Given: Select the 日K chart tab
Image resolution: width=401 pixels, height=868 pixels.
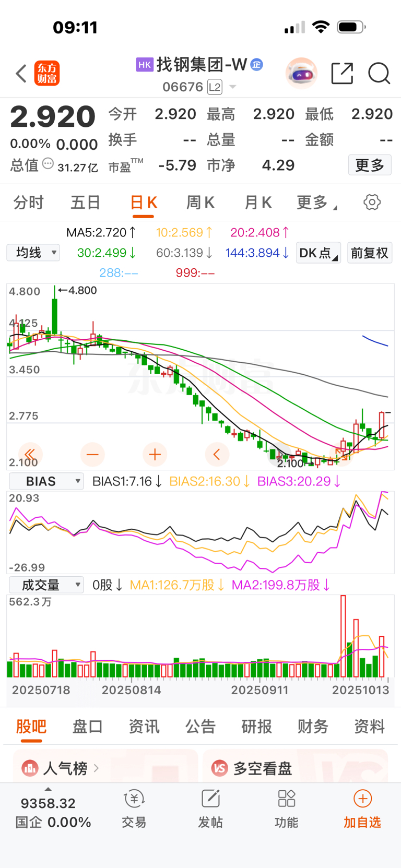Looking at the screenshot, I should click(143, 203).
